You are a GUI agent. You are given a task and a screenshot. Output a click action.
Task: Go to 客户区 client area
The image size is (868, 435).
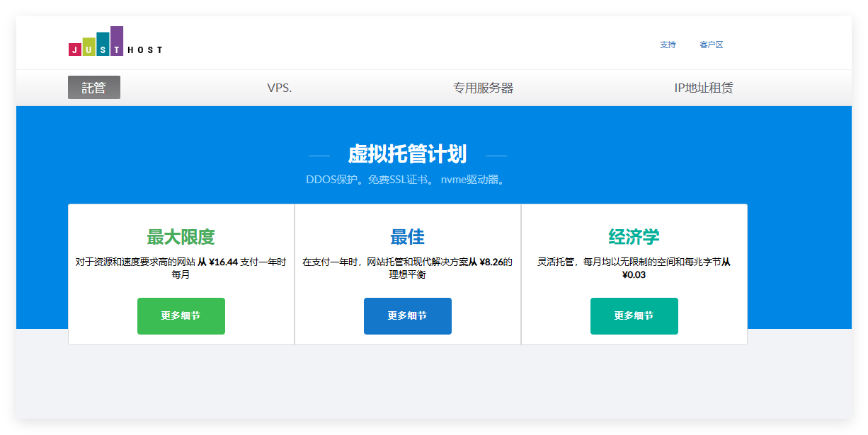point(711,45)
